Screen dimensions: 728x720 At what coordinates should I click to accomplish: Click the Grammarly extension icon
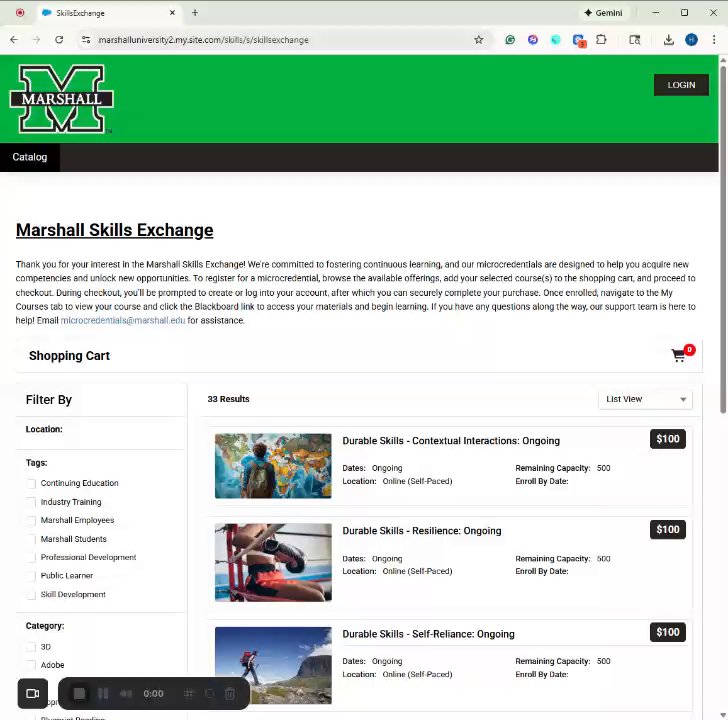(510, 40)
